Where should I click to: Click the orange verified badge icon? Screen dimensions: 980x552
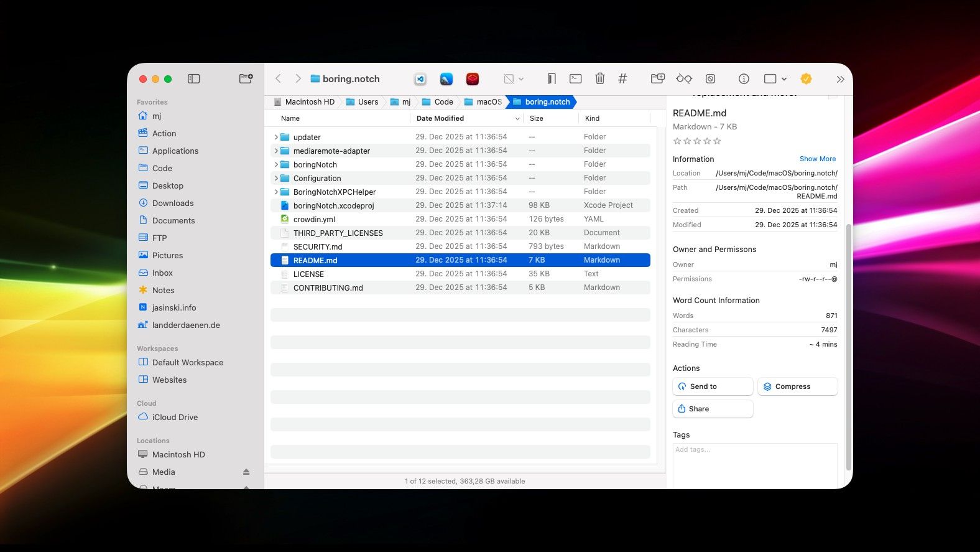(x=806, y=78)
